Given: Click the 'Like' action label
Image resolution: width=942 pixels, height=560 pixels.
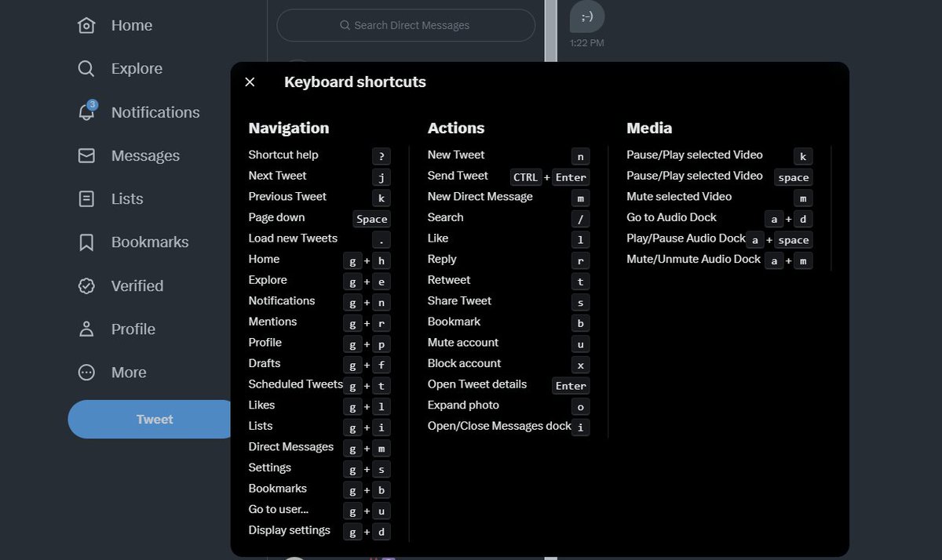Looking at the screenshot, I should pos(438,238).
